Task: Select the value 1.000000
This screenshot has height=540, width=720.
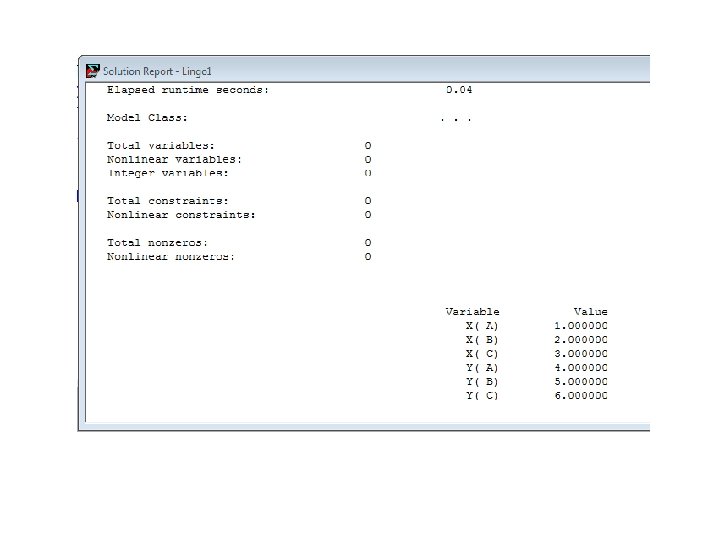Action: [x=581, y=326]
